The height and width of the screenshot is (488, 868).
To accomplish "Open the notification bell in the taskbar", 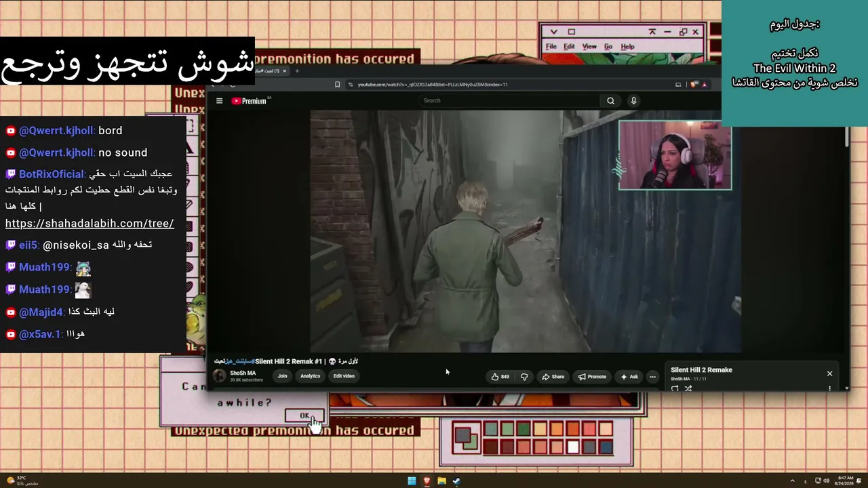I will coord(859,481).
